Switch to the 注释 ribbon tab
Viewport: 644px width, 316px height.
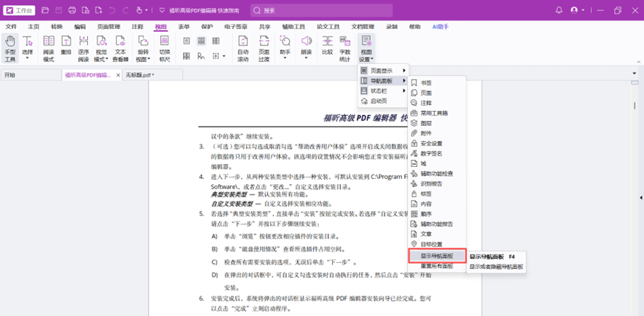pos(137,26)
